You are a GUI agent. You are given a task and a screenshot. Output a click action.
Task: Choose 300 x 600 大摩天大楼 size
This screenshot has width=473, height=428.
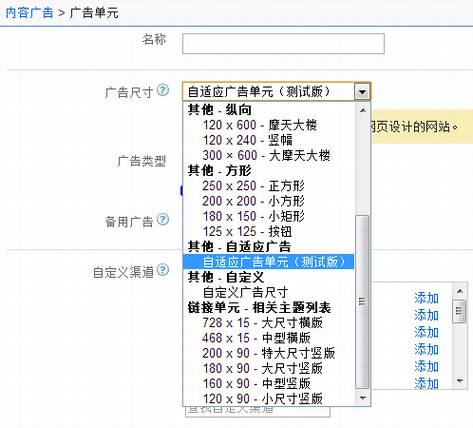(267, 156)
